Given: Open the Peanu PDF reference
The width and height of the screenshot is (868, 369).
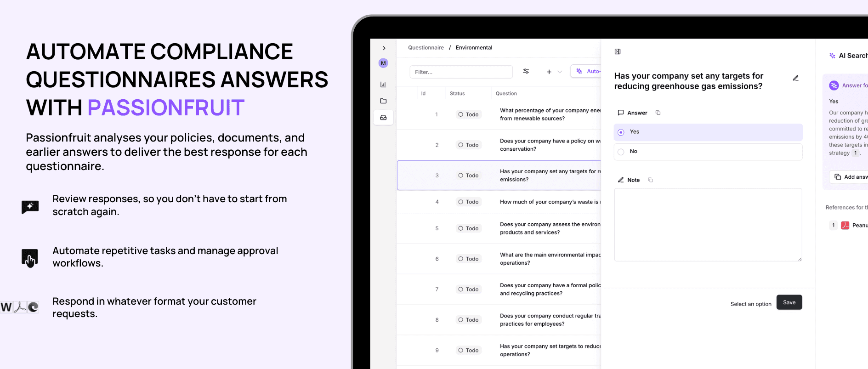Looking at the screenshot, I should tap(859, 226).
